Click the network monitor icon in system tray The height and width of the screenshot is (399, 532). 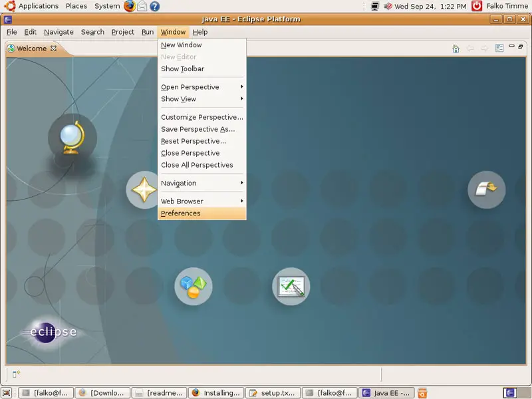[x=375, y=6]
